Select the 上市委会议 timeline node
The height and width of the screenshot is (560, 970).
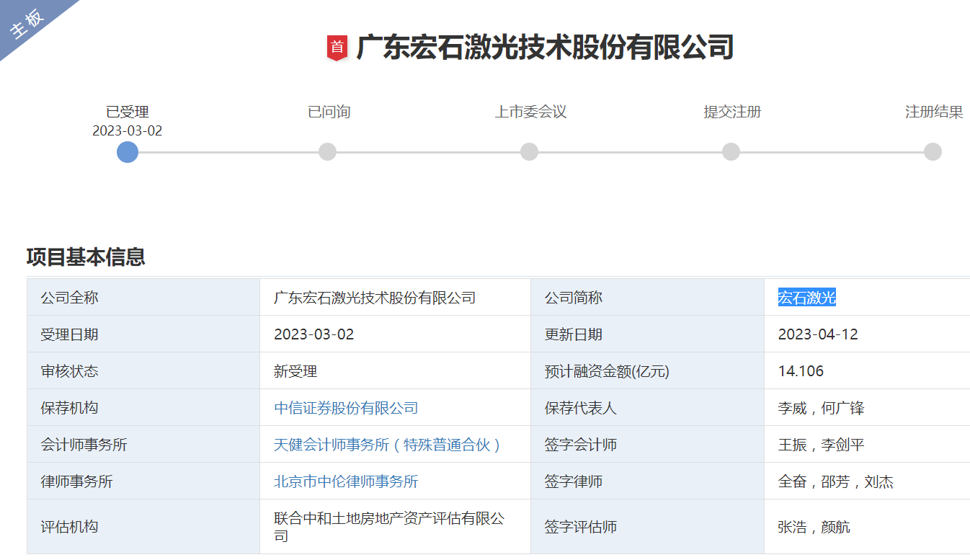530,152
